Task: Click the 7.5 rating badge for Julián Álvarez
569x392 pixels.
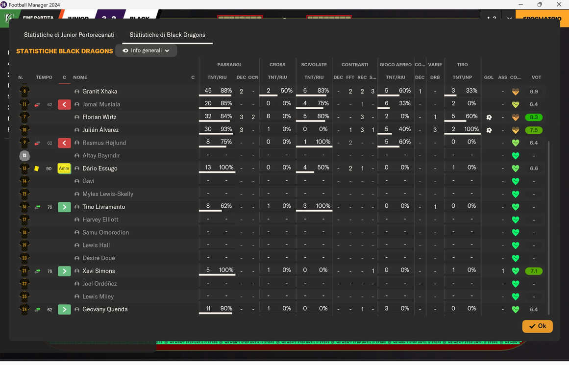Action: coord(533,130)
